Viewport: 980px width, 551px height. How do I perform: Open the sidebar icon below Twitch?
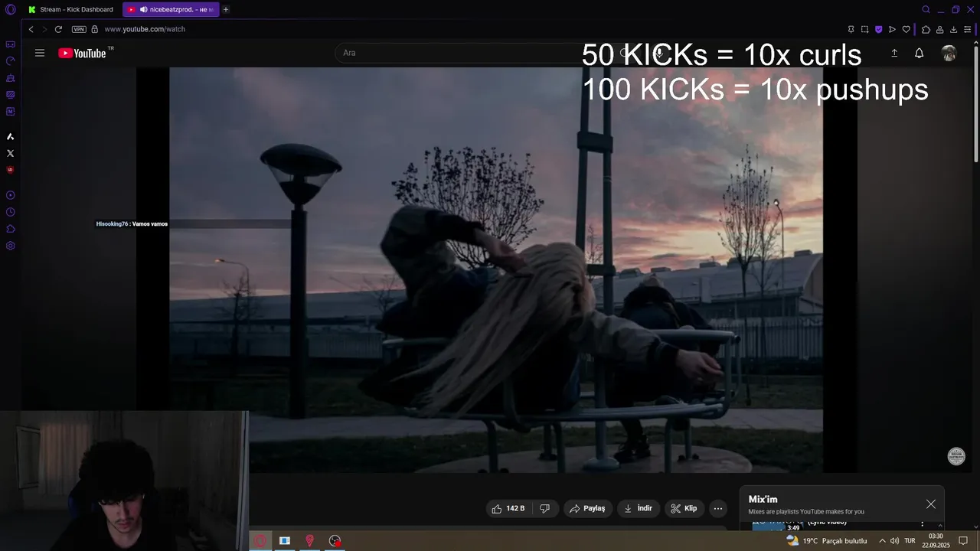(11, 95)
